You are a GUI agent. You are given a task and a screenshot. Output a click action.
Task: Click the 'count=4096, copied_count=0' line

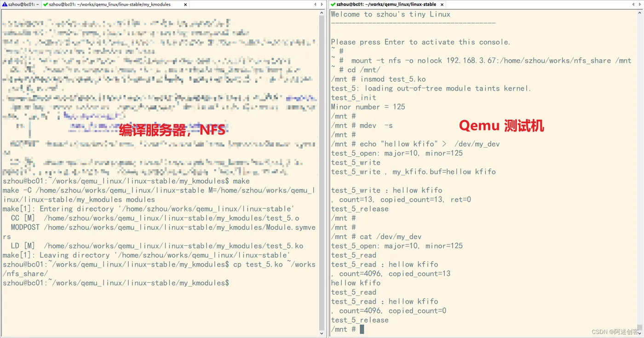(389, 311)
